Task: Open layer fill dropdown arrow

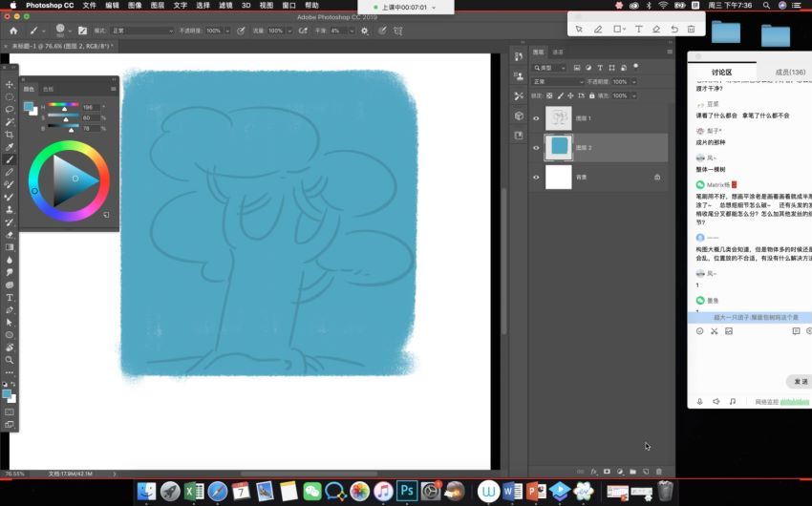Action: pyautogui.click(x=634, y=95)
